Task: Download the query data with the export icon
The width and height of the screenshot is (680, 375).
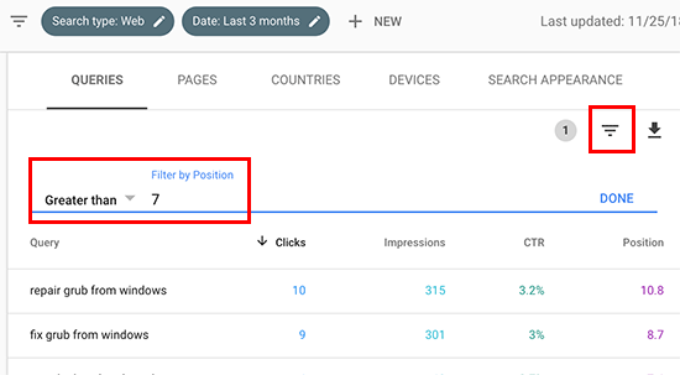Action: coord(654,130)
